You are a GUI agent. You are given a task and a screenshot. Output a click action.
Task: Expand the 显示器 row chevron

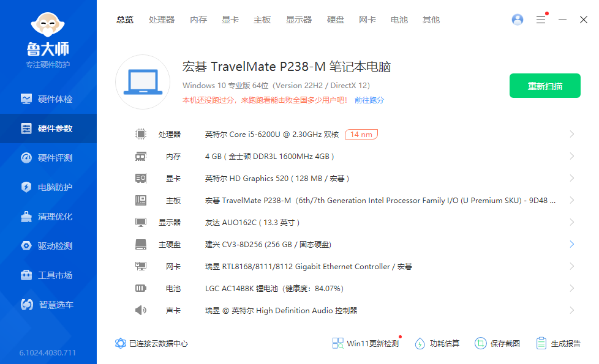pos(572,222)
